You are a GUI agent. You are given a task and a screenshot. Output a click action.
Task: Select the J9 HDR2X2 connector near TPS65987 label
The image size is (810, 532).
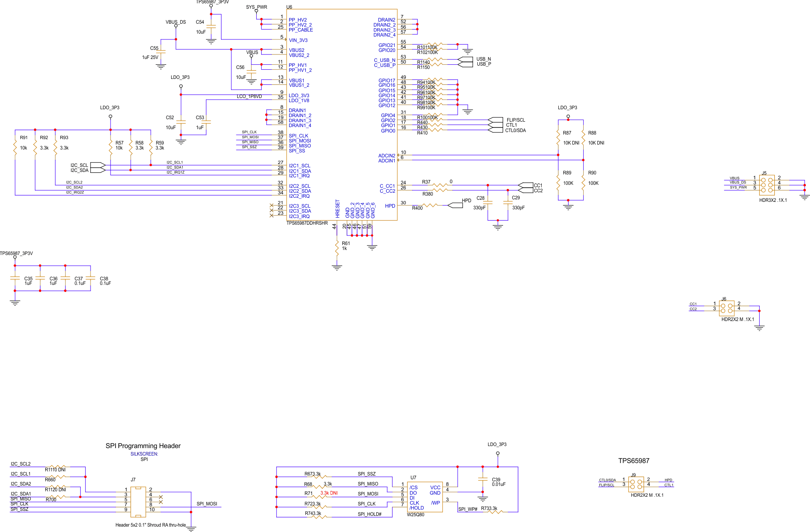[636, 484]
